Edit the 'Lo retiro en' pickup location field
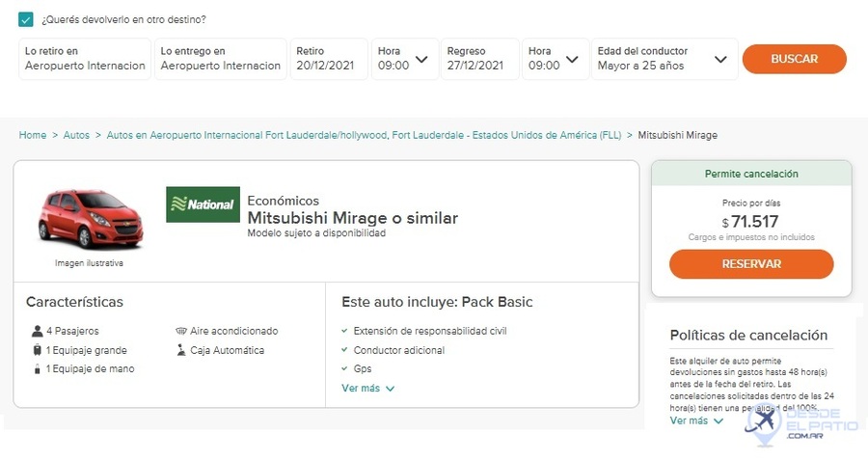 [x=85, y=59]
